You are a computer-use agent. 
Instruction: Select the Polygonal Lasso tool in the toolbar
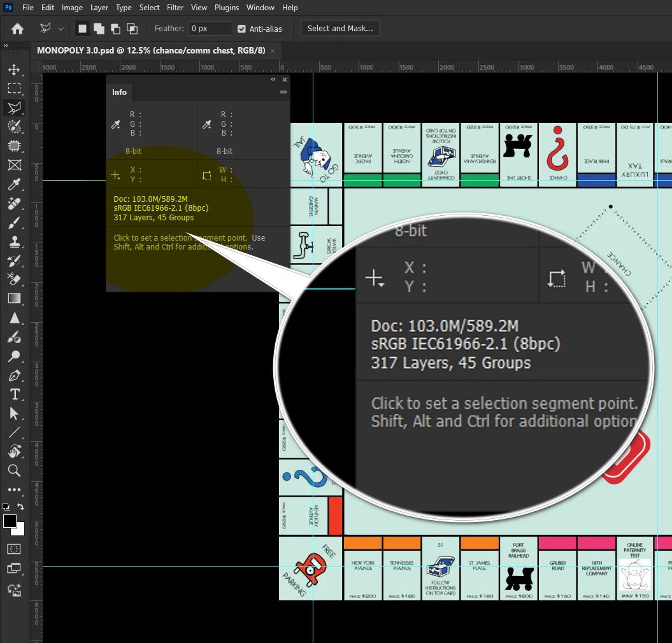click(14, 108)
